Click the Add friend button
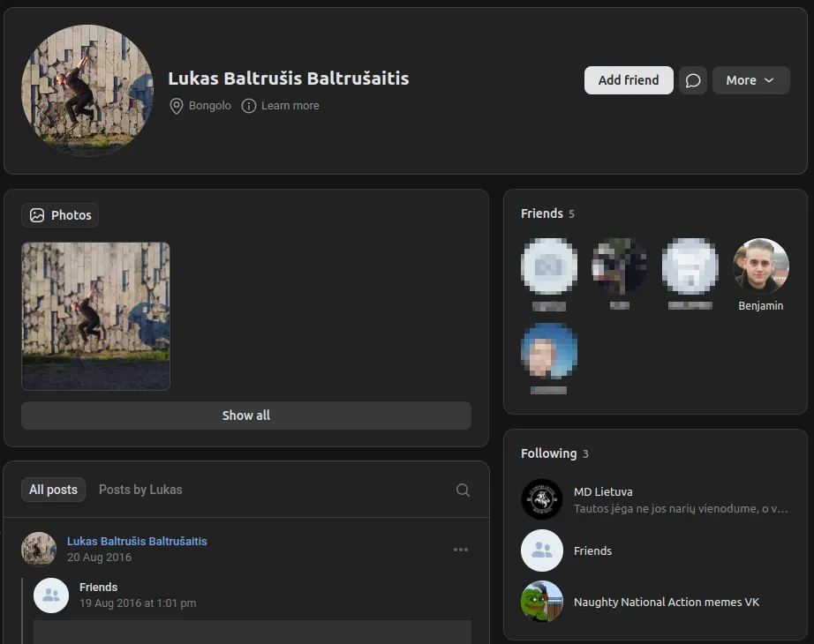Screen dimensions: 814x644 629,80
